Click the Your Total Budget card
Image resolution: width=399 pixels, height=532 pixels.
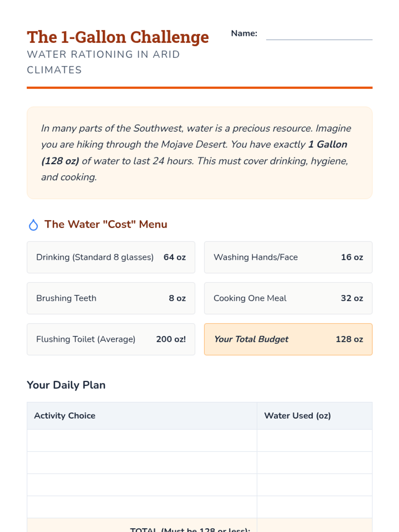[288, 339]
